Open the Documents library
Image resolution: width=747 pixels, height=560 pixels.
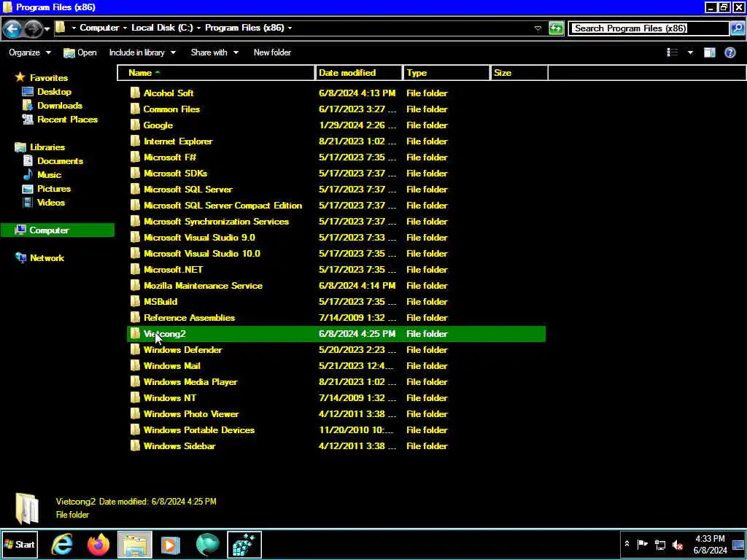tap(60, 161)
